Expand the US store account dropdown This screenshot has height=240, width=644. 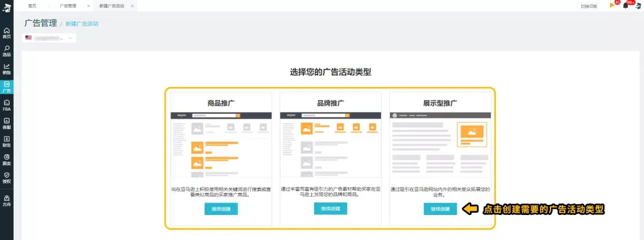point(50,38)
